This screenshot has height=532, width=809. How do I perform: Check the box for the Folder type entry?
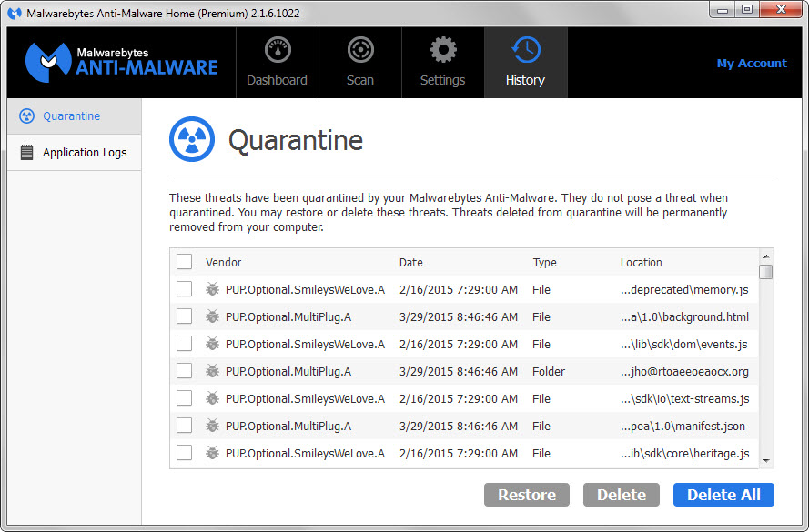[x=184, y=371]
